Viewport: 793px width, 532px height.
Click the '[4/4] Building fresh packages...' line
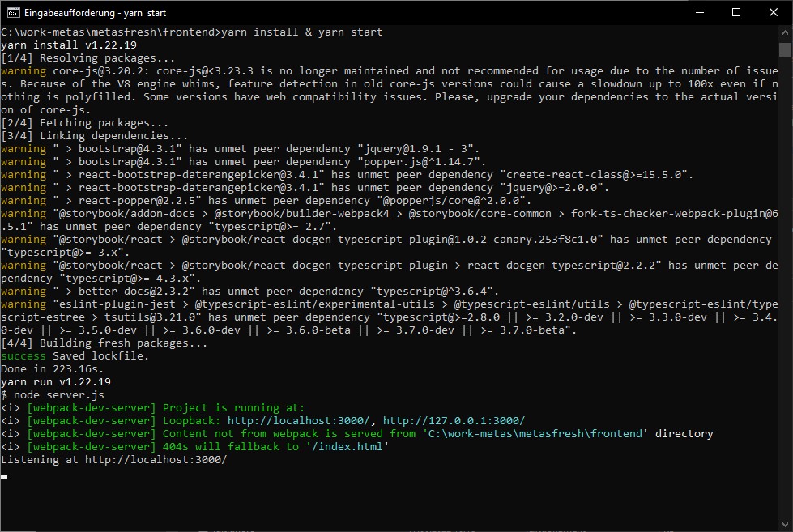(104, 343)
